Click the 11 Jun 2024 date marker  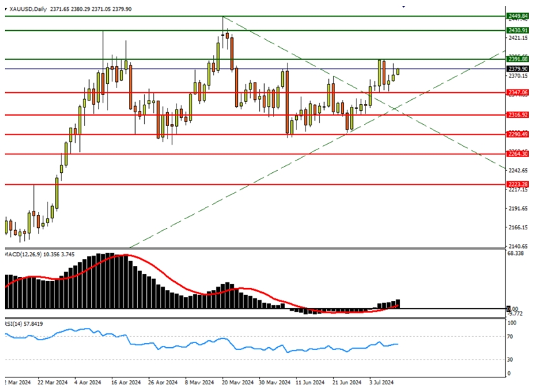(x=308, y=381)
